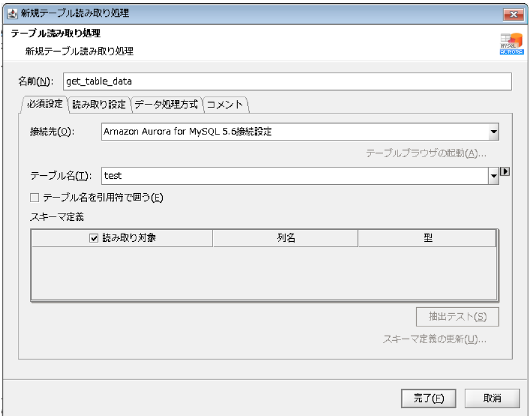Select the コメント tab

tap(223, 103)
